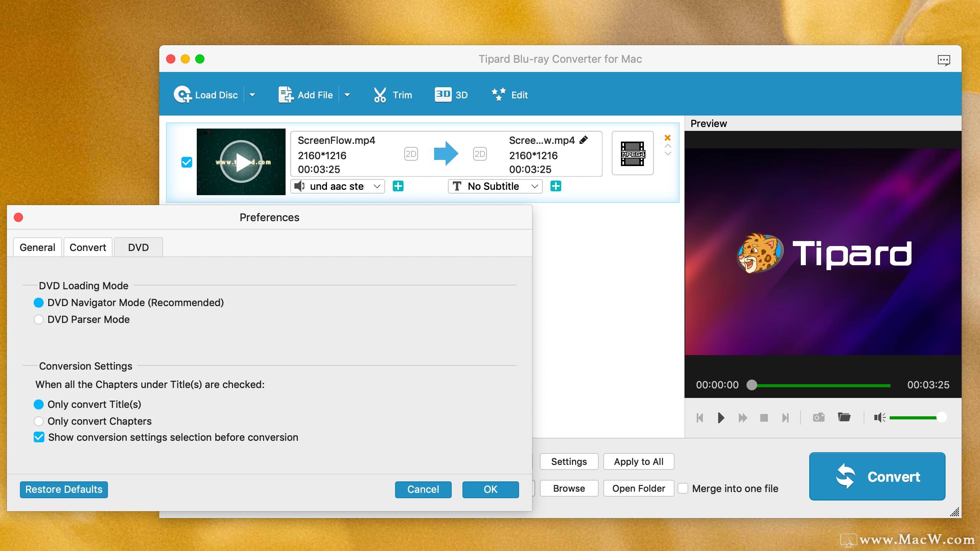
Task: Open the Load Disc dropdown arrow
Action: click(252, 95)
